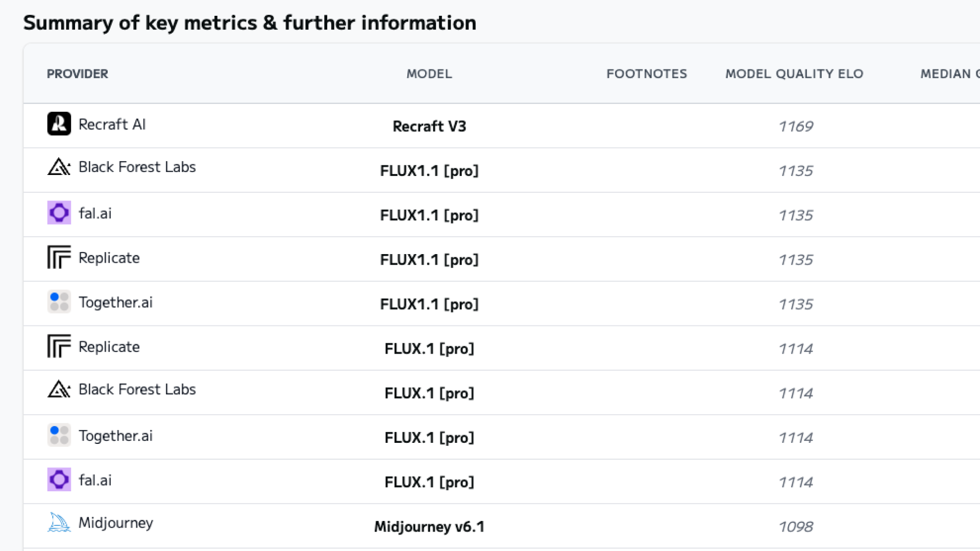
Task: Click the FOOTNOTES column header
Action: (647, 74)
